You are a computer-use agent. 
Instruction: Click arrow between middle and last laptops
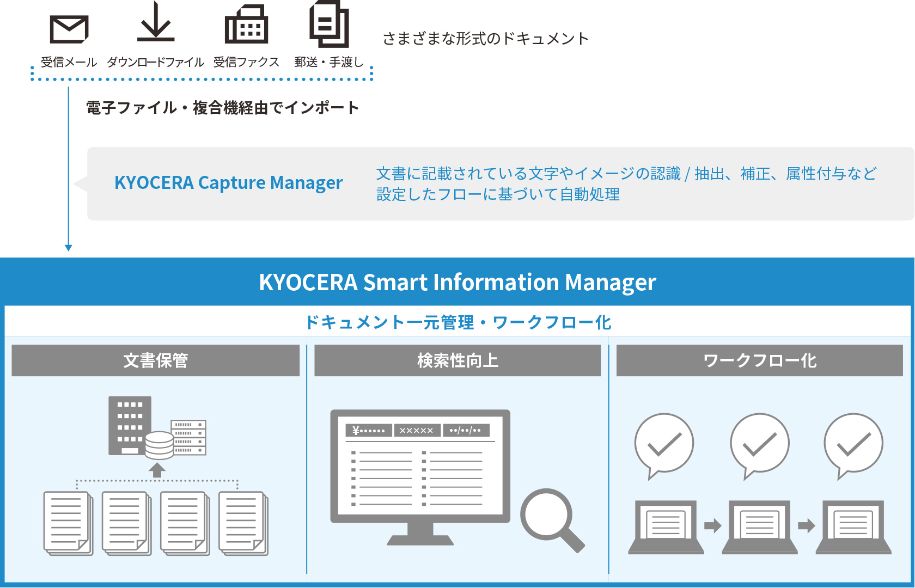[807, 525]
